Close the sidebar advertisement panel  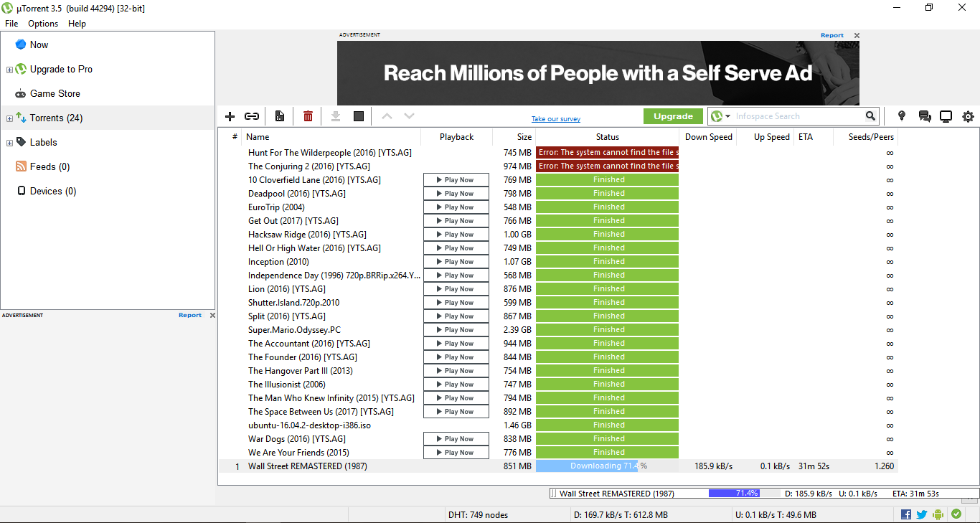click(x=212, y=315)
